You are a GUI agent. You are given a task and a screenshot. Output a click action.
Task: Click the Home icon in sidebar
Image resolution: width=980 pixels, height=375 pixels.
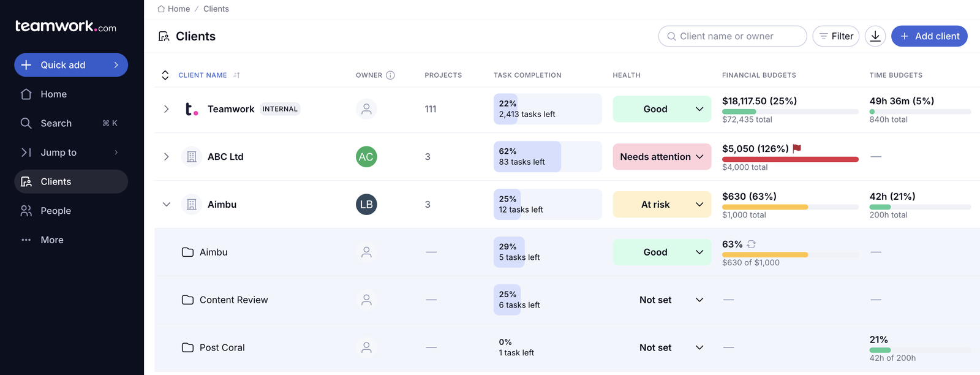click(x=27, y=94)
